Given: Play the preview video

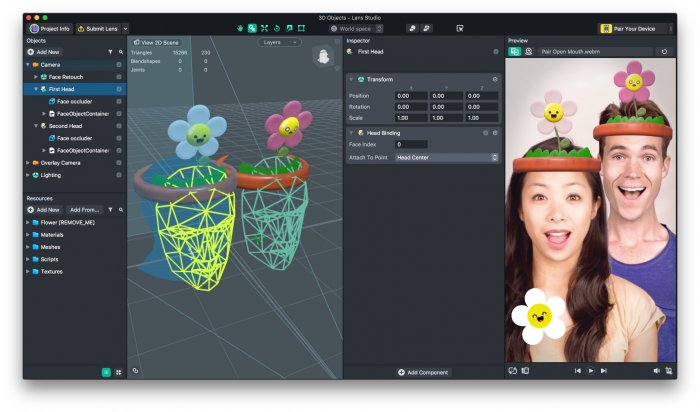Looking at the screenshot, I should [x=591, y=370].
